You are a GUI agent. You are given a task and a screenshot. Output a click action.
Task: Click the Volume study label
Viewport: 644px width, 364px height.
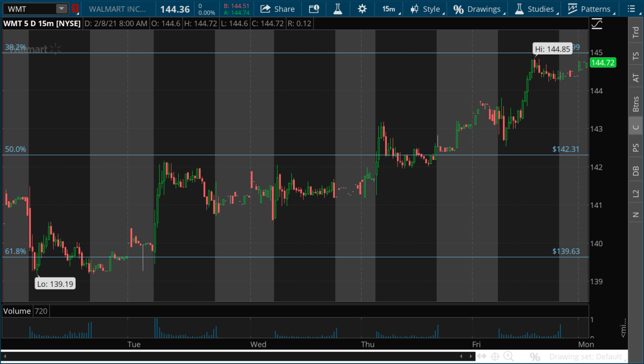click(17, 311)
